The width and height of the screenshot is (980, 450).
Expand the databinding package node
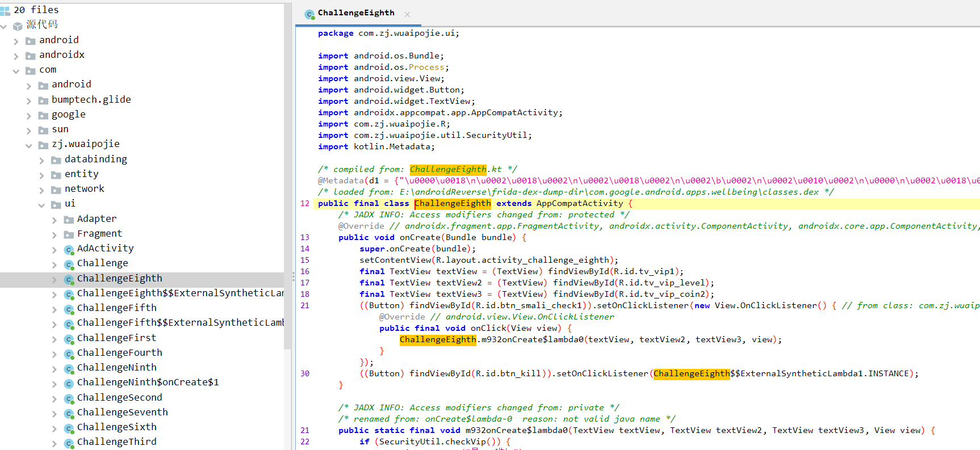point(41,161)
